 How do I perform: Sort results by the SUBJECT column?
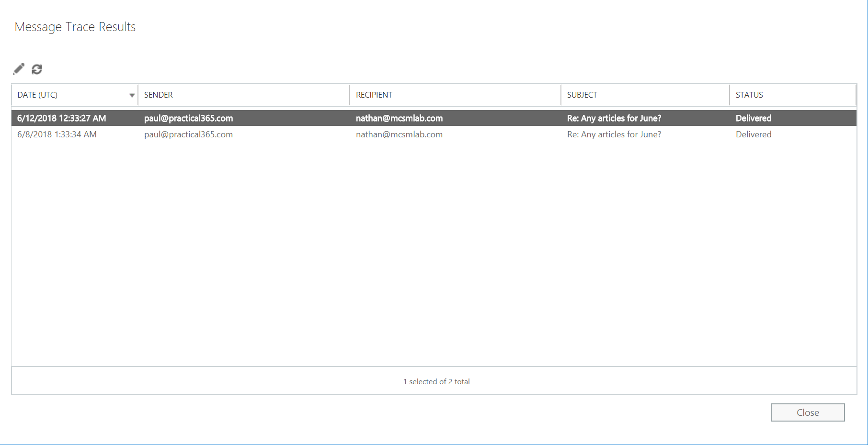582,95
